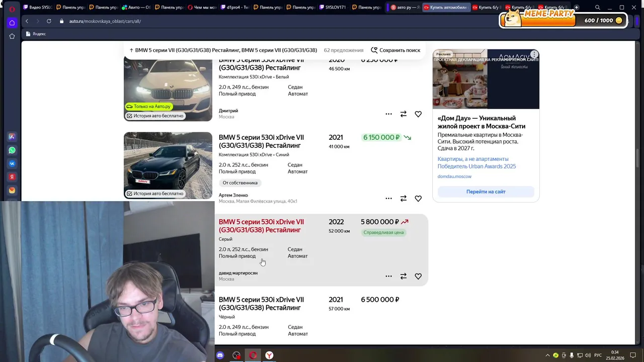Switch to the SYSLOV171 tab
This screenshot has height=362, width=644.
click(x=333, y=8)
